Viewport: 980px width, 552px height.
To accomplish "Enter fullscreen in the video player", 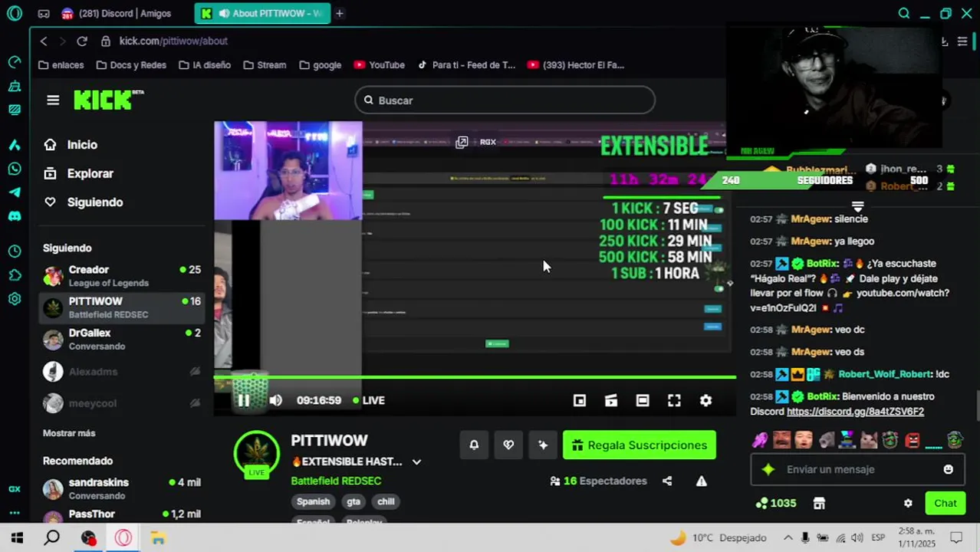I will coord(674,400).
